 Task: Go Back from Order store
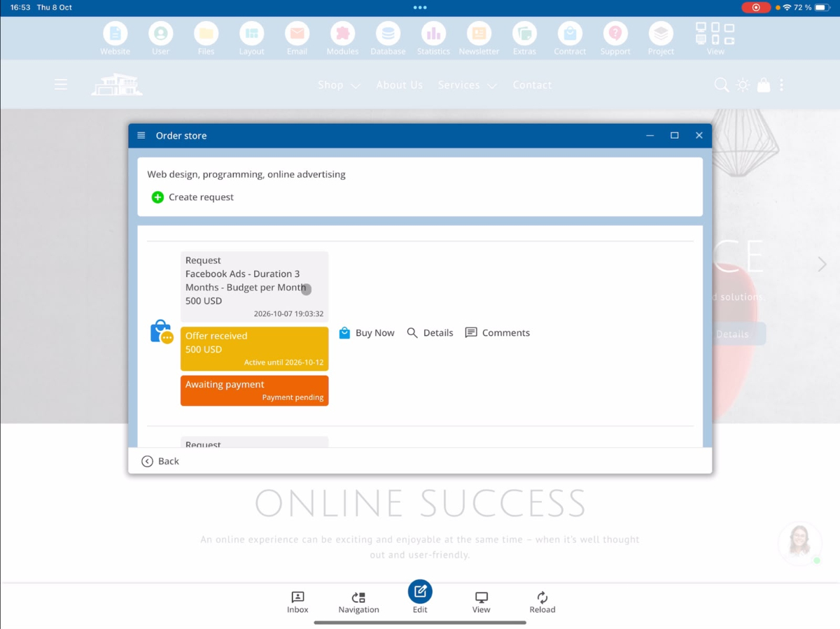[160, 461]
